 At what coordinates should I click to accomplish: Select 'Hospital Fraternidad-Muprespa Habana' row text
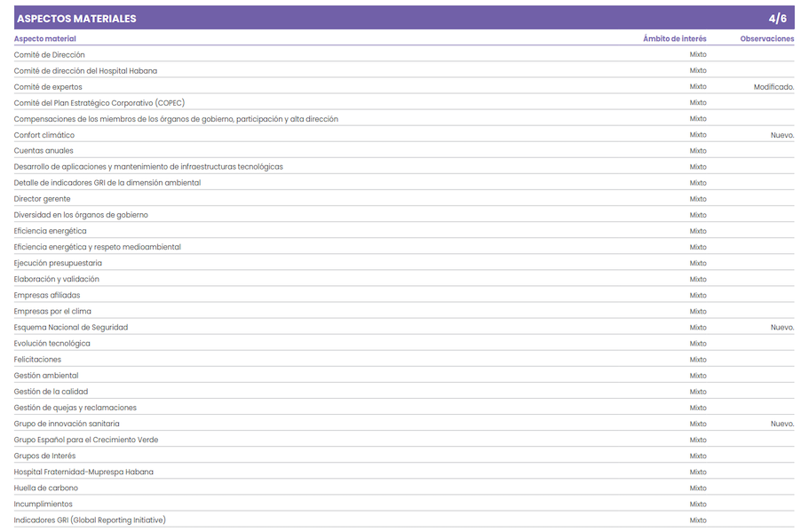[x=83, y=472]
